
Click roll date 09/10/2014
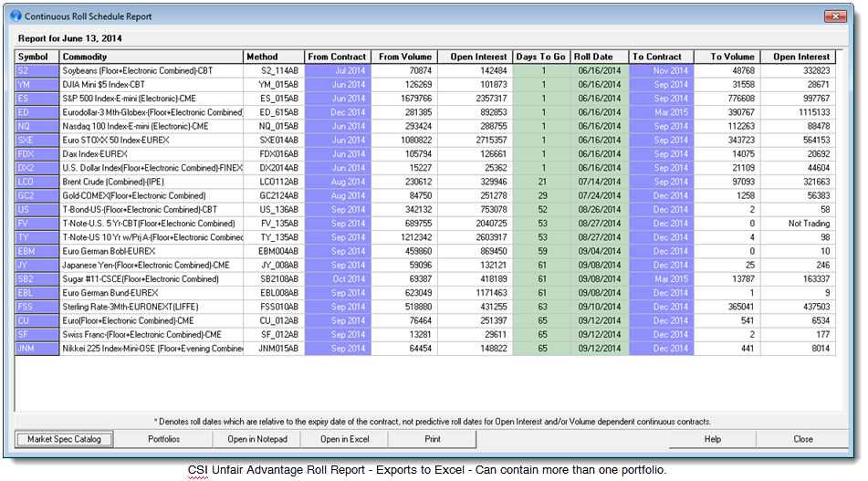click(600, 307)
